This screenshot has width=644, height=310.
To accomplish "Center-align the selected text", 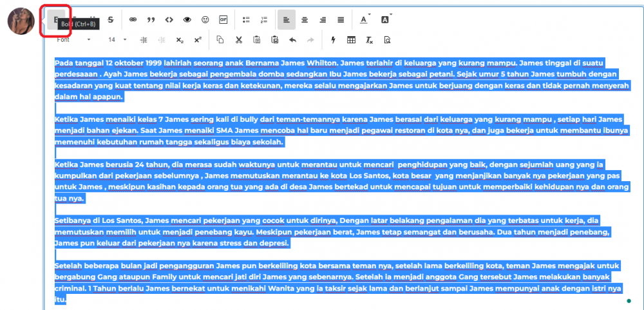I will [305, 20].
